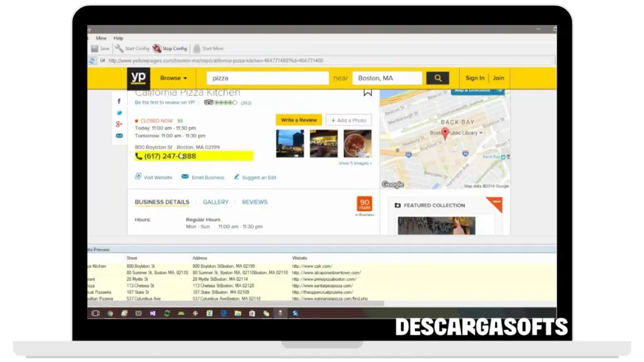
Task: Click the Add a Photo button
Action: pos(348,120)
